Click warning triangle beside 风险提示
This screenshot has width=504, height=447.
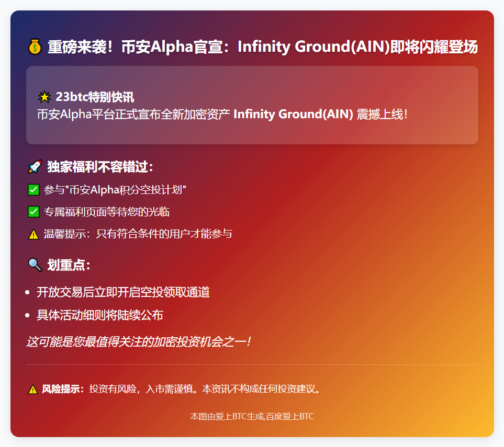(33, 389)
